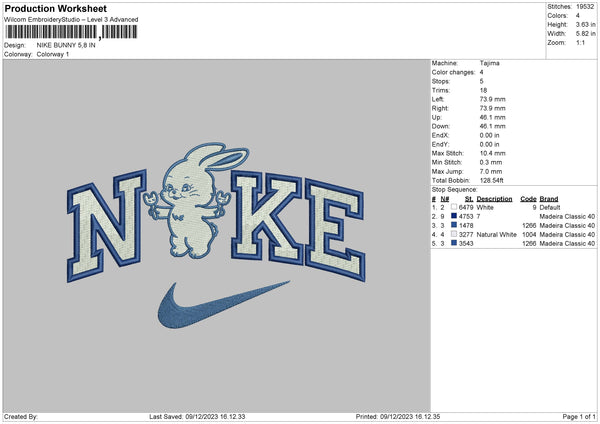Select the N# column header
600x424 pixels.
click(445, 199)
